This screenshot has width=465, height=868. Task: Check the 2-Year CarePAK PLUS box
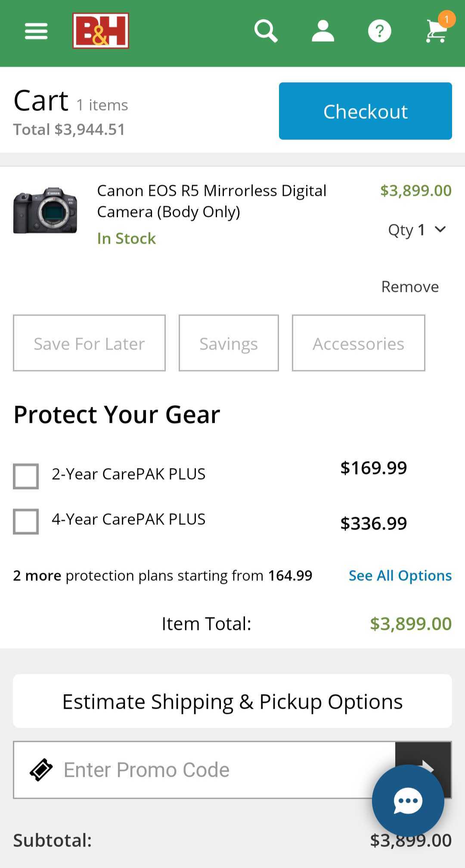(x=26, y=476)
